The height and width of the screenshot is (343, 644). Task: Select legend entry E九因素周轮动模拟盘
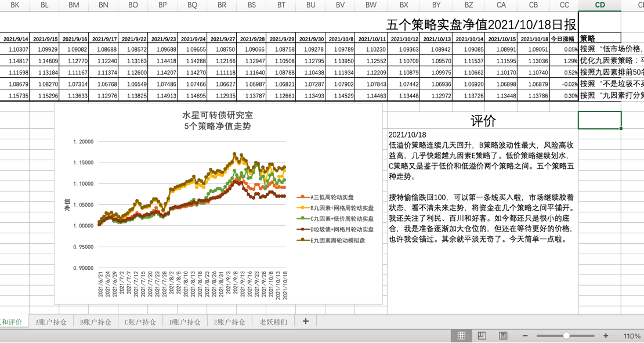tap(338, 240)
